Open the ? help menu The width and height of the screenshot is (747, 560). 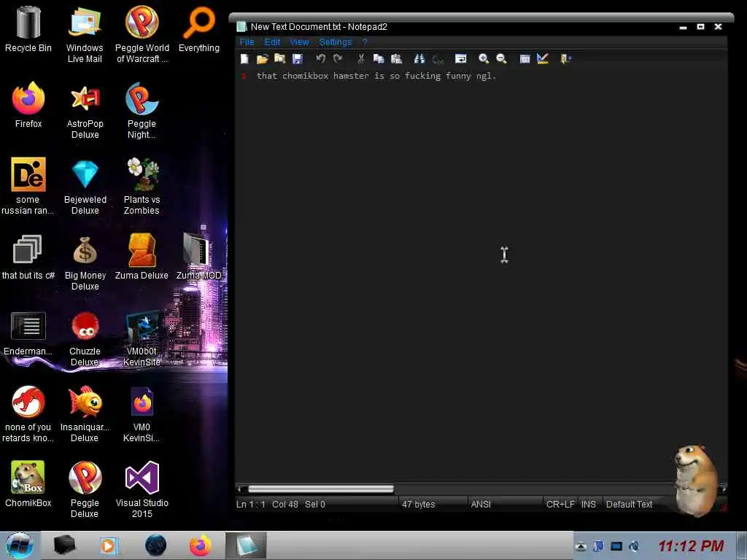365,42
